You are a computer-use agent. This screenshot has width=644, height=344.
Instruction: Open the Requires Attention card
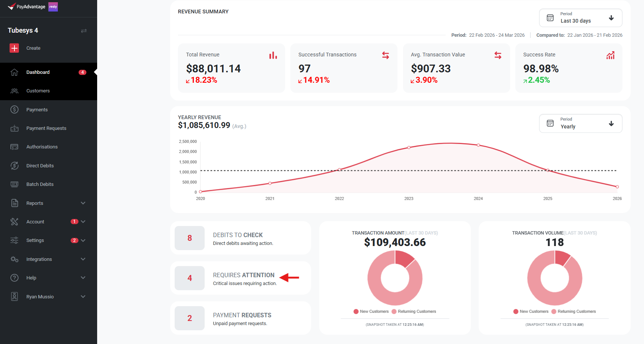pos(240,278)
